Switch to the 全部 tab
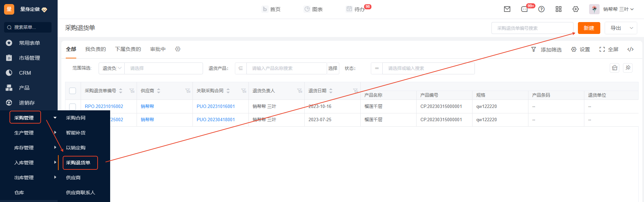 (71, 49)
